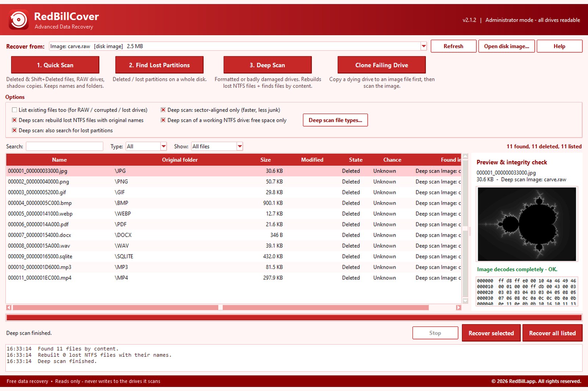588x391 pixels.
Task: Click the Modified column header
Action: point(312,160)
